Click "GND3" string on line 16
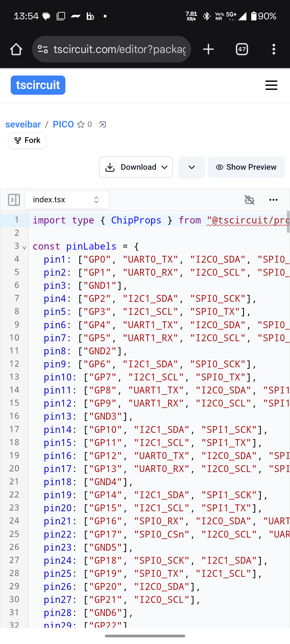This screenshot has width=290, height=644. coord(105,416)
